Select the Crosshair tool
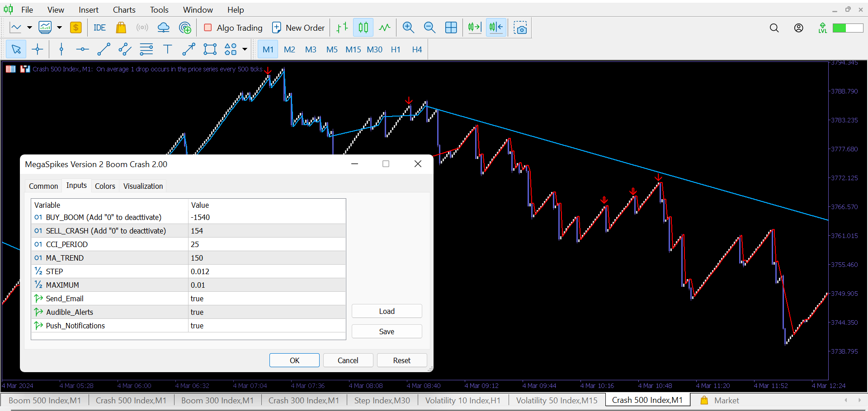 click(37, 49)
